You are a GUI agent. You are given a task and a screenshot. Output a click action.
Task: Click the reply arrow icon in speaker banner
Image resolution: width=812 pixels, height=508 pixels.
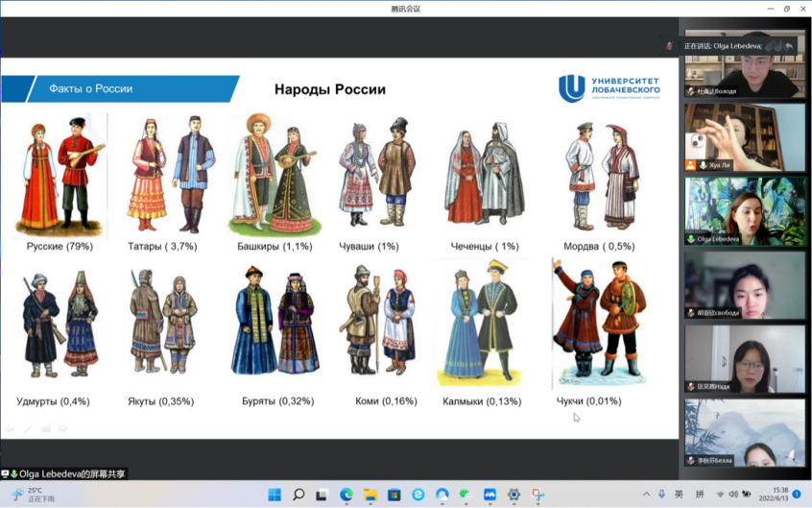click(789, 46)
